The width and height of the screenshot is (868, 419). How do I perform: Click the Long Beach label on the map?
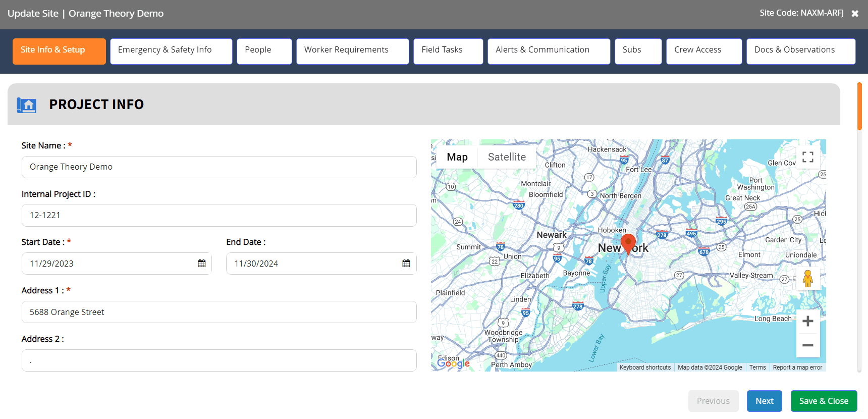point(773,319)
